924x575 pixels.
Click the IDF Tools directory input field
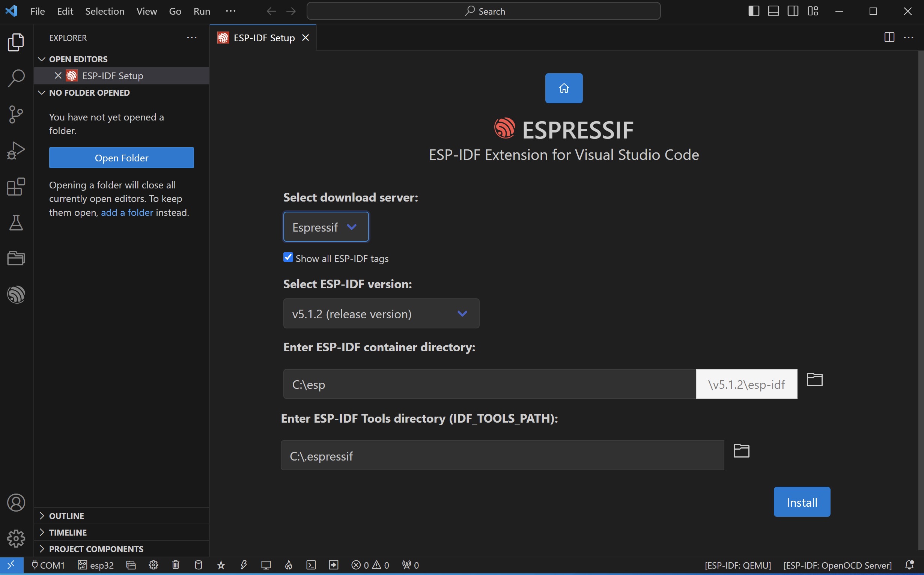(x=502, y=456)
